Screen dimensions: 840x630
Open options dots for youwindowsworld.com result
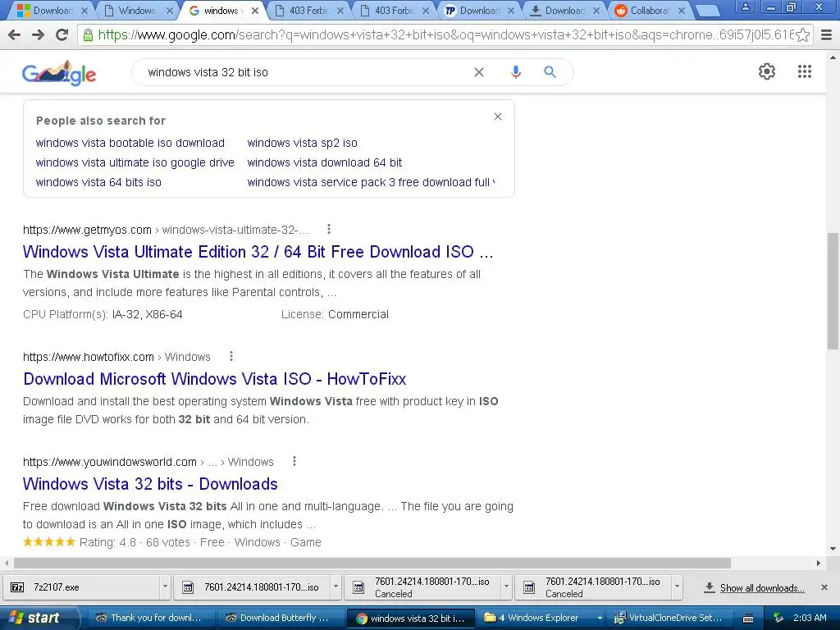[x=294, y=461]
